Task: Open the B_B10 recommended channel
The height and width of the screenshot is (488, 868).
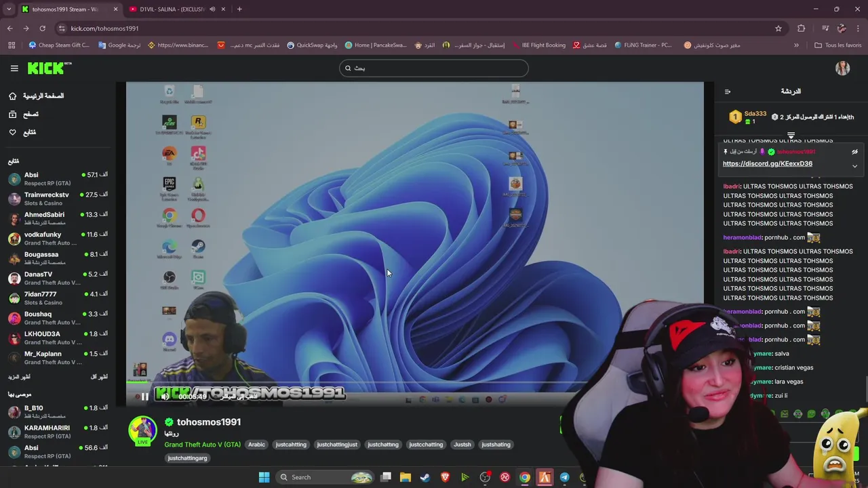Action: click(58, 412)
